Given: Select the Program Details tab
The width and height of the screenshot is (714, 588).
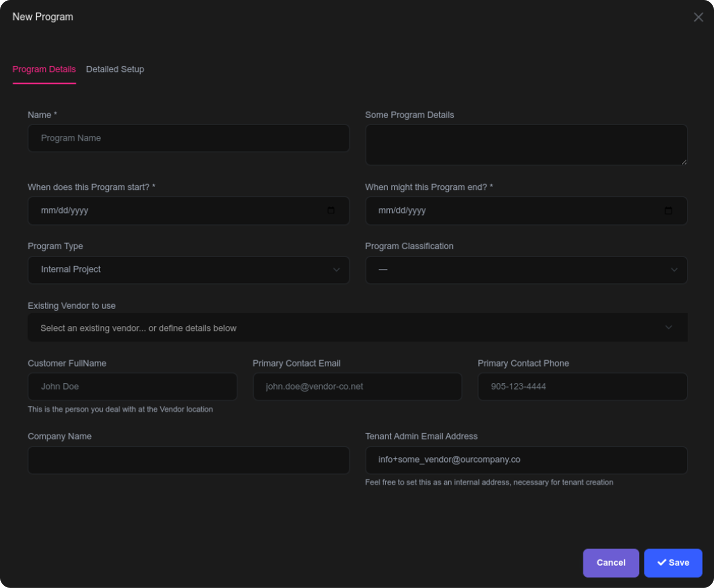Looking at the screenshot, I should (x=44, y=69).
